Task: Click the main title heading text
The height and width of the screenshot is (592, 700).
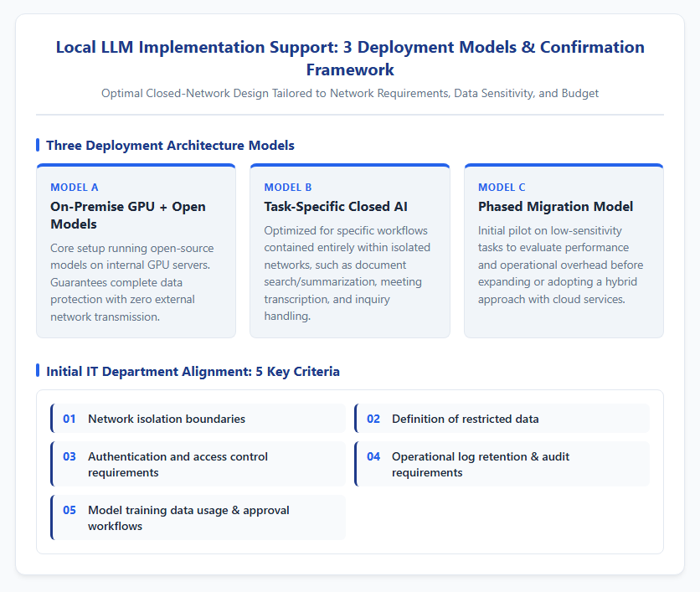Action: pos(350,59)
